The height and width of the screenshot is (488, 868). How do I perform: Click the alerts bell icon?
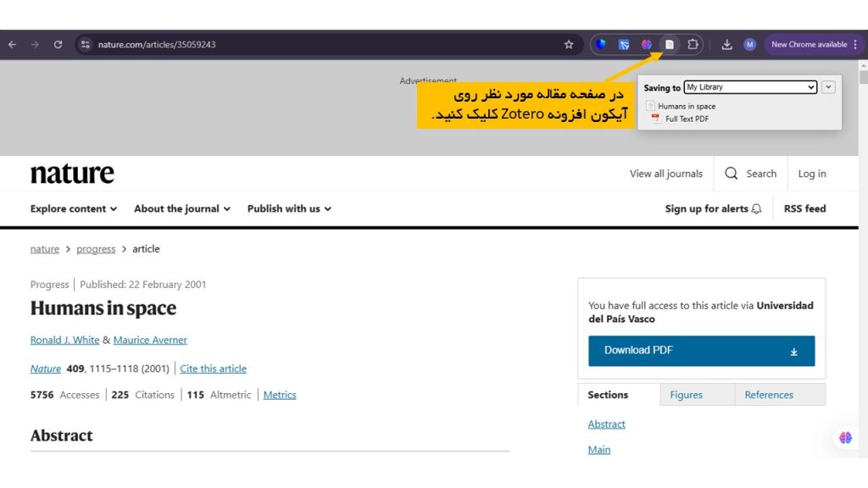(x=756, y=208)
